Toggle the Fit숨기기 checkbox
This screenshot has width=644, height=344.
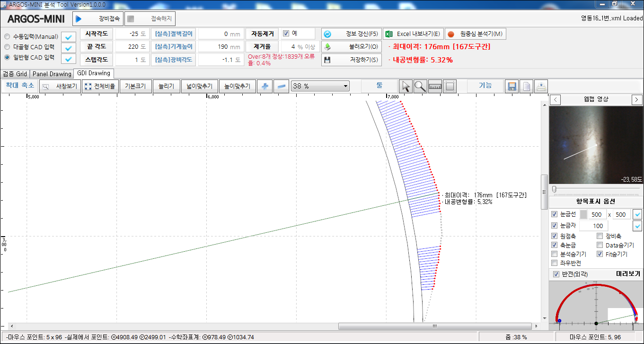pyautogui.click(x=600, y=254)
